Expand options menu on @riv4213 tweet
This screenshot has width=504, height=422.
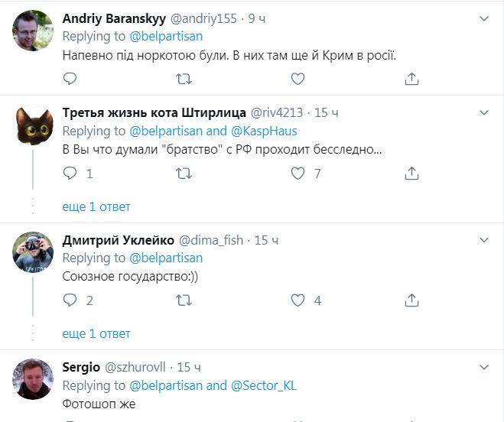(483, 112)
